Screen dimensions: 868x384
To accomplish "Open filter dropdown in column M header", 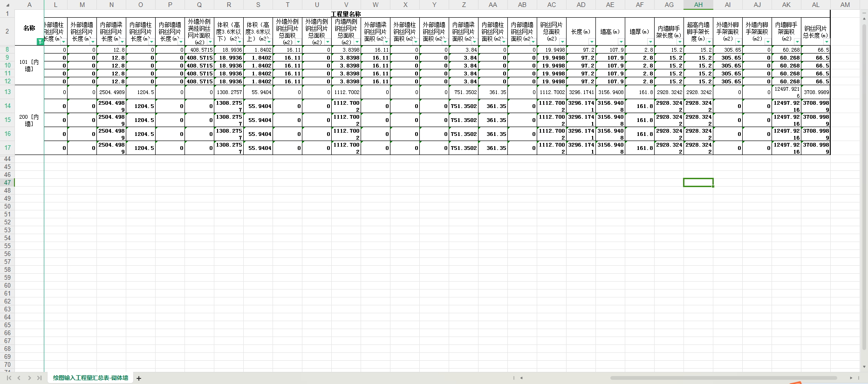I will 93,42.
